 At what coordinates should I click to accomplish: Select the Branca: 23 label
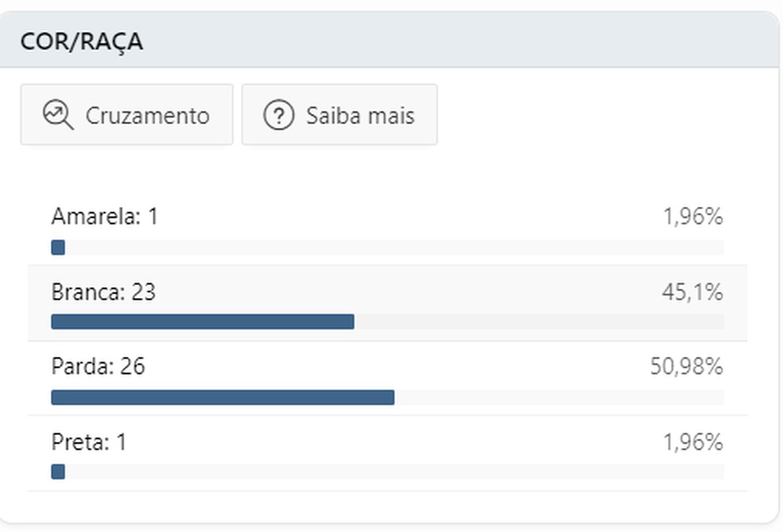pyautogui.click(x=103, y=293)
